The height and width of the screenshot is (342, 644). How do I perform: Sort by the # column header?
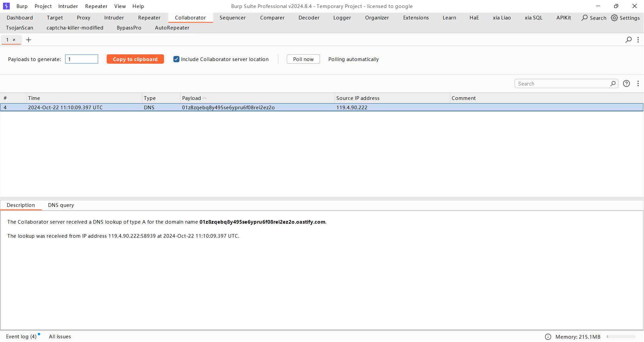13,98
